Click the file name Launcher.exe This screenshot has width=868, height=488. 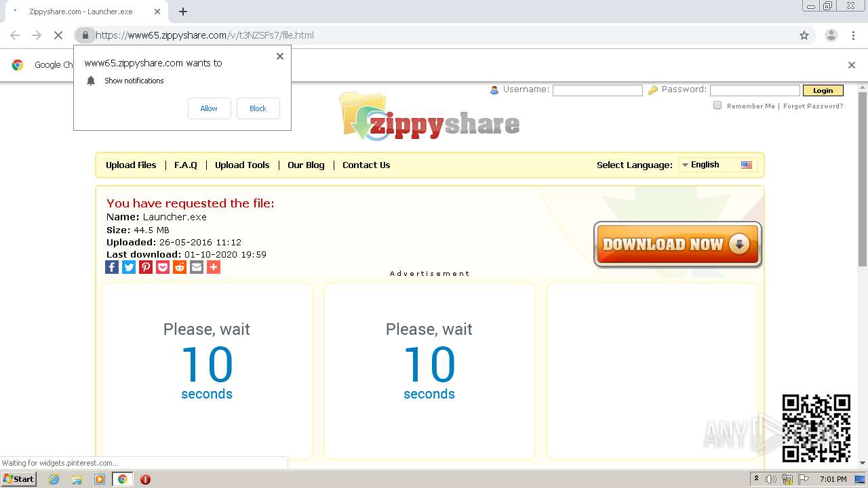click(x=175, y=217)
